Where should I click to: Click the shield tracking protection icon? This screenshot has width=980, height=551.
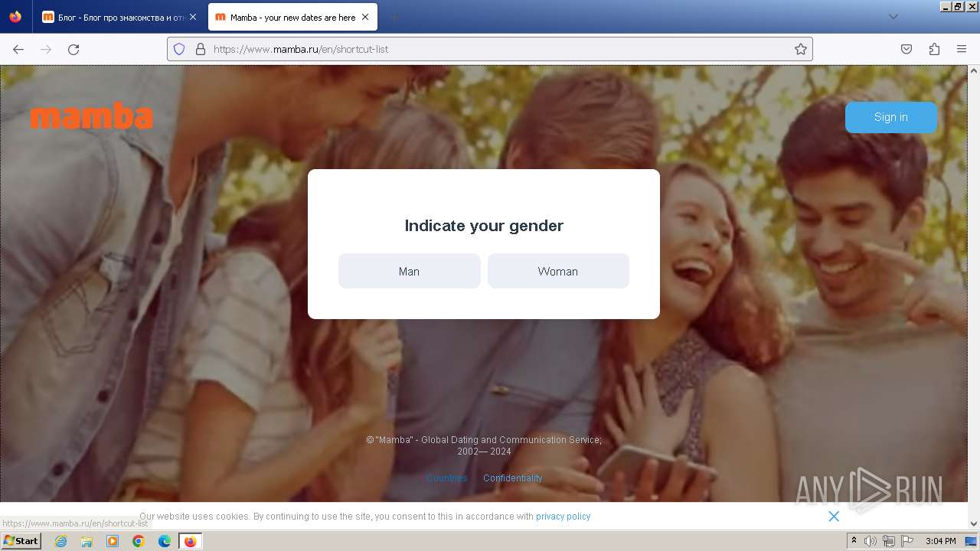pyautogui.click(x=179, y=49)
